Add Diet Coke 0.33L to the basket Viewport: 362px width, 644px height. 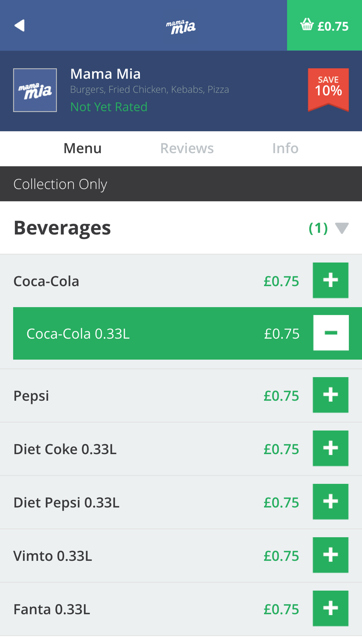tap(331, 448)
